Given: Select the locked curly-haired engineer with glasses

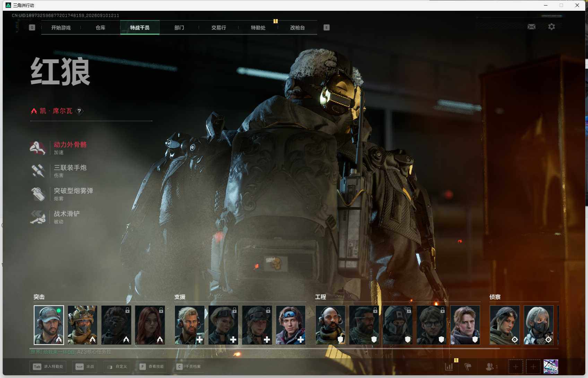Looking at the screenshot, I should 431,325.
